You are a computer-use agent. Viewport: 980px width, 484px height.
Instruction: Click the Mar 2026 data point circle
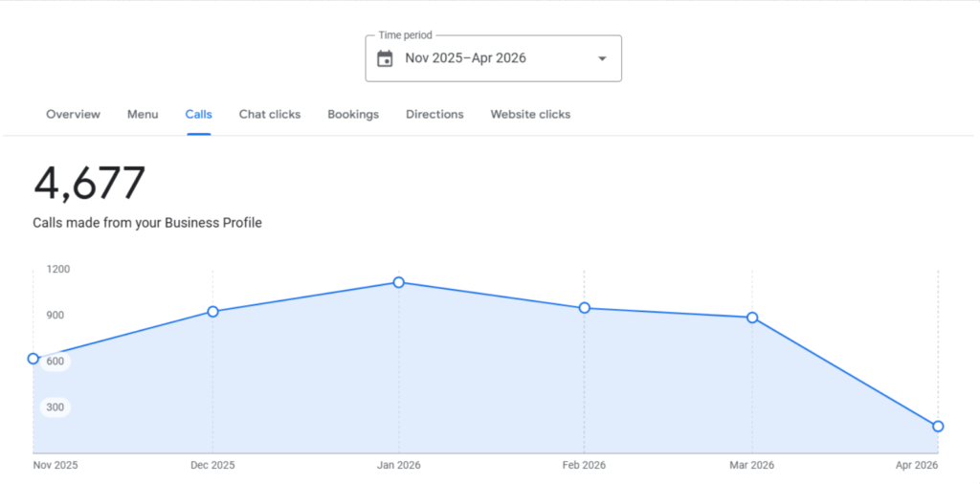click(x=752, y=318)
